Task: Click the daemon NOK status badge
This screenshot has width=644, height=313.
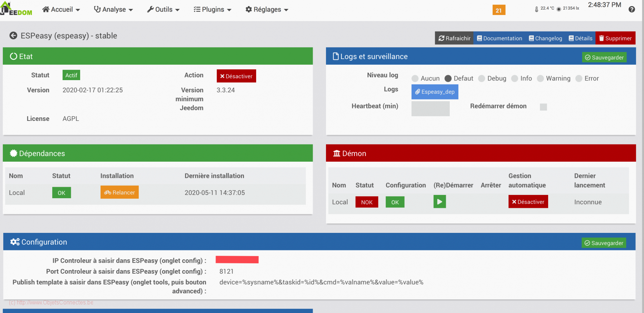Action: click(367, 202)
